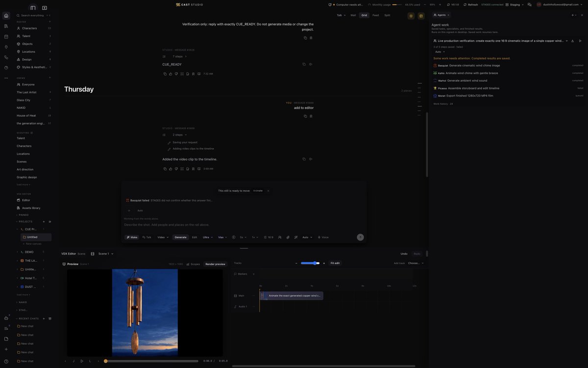
Task: Click the second yellow square button beside Split
Action: 421,16
